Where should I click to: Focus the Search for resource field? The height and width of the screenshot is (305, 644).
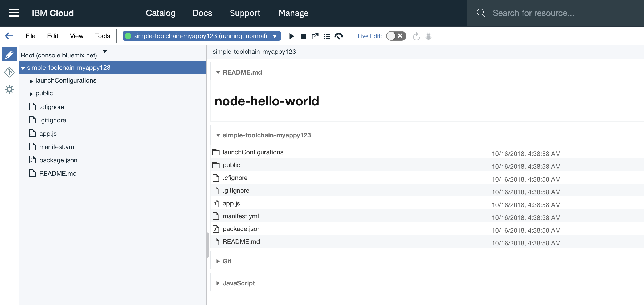pyautogui.click(x=555, y=13)
